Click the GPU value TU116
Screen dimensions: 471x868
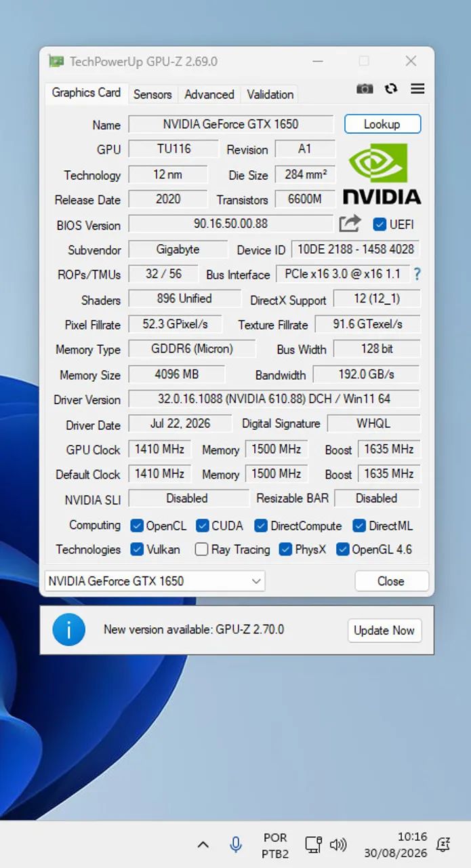tap(173, 149)
